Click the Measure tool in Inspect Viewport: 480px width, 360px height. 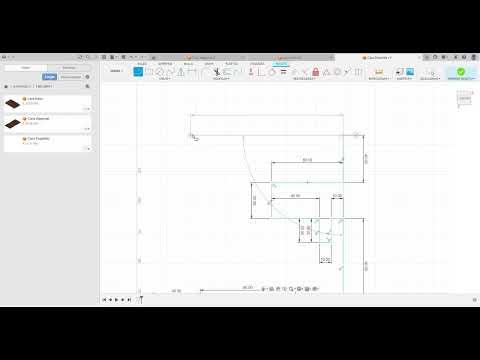click(379, 72)
